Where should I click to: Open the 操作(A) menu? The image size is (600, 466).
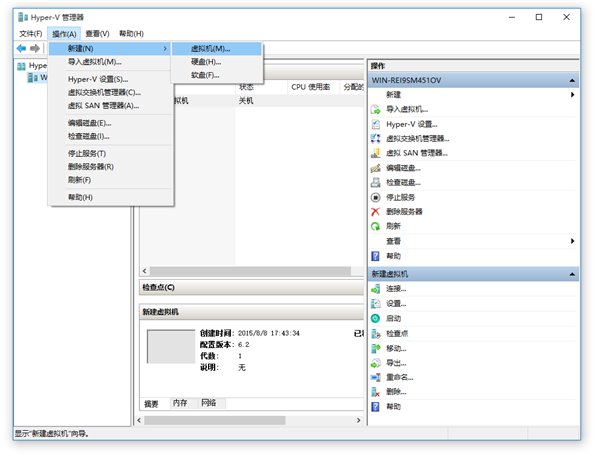coord(64,34)
